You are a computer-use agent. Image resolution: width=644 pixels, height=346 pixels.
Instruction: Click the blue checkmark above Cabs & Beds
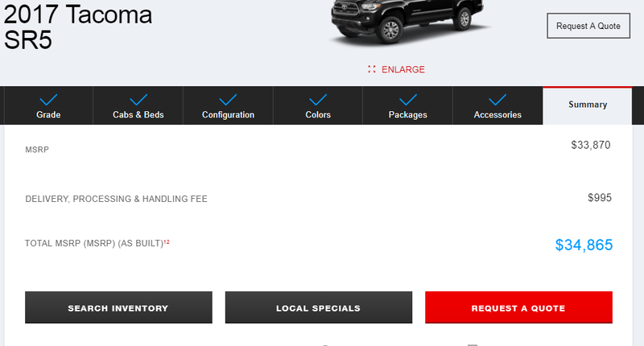[x=138, y=100]
